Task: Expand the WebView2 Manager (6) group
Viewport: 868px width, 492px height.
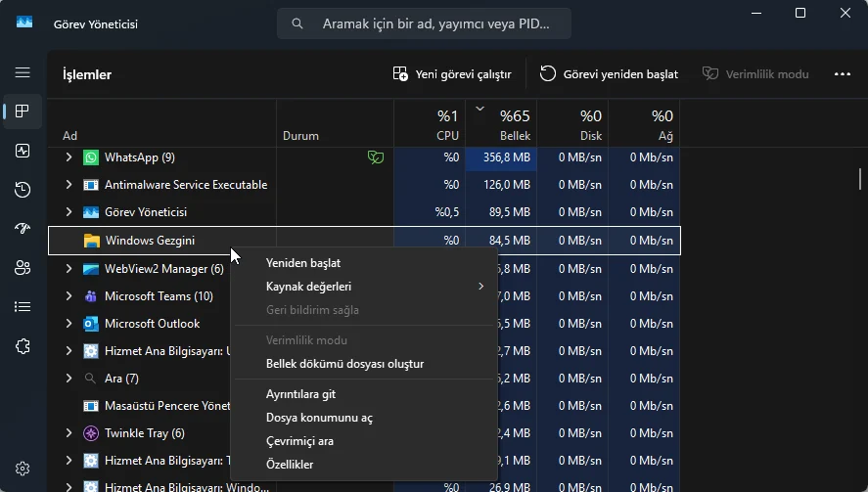Action: click(69, 268)
